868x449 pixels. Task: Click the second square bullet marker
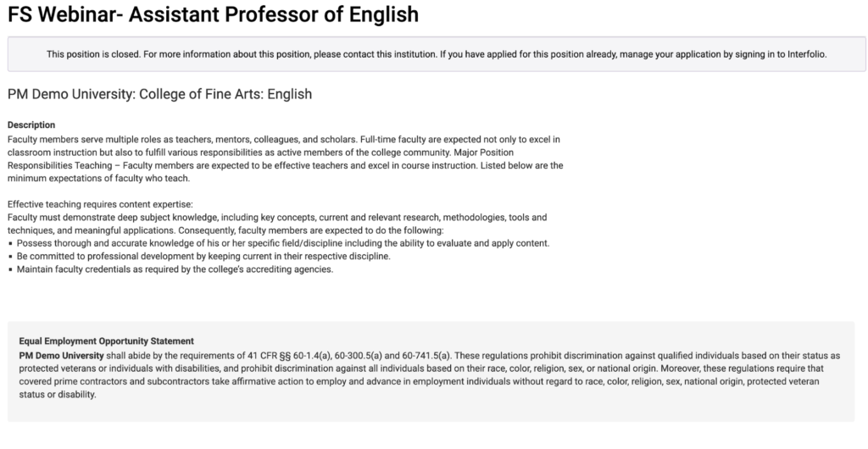[x=10, y=257]
